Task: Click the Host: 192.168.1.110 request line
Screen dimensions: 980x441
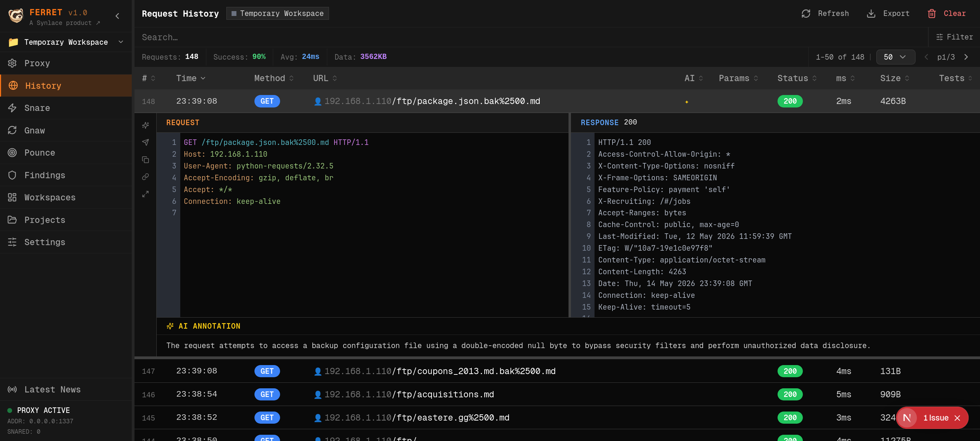Action: pos(225,154)
